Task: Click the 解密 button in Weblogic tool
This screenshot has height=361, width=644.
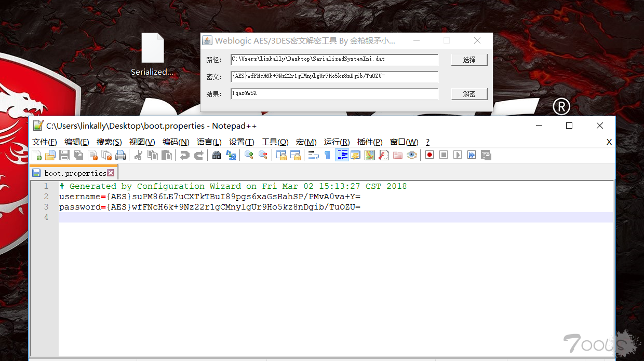Action: coord(469,94)
